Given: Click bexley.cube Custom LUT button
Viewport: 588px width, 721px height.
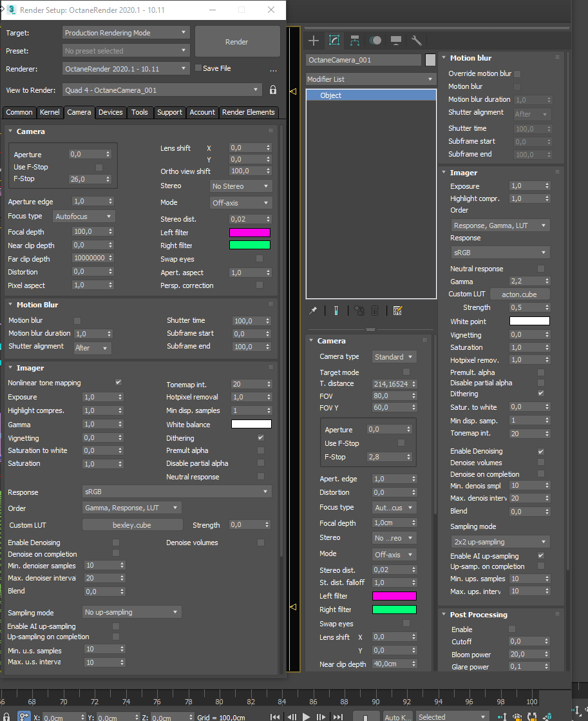Looking at the screenshot, I should pos(132,524).
